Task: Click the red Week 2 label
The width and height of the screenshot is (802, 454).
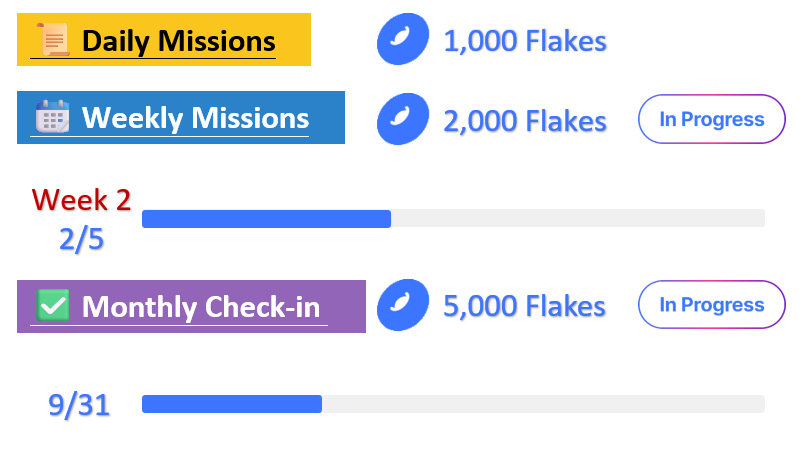Action: pos(81,199)
